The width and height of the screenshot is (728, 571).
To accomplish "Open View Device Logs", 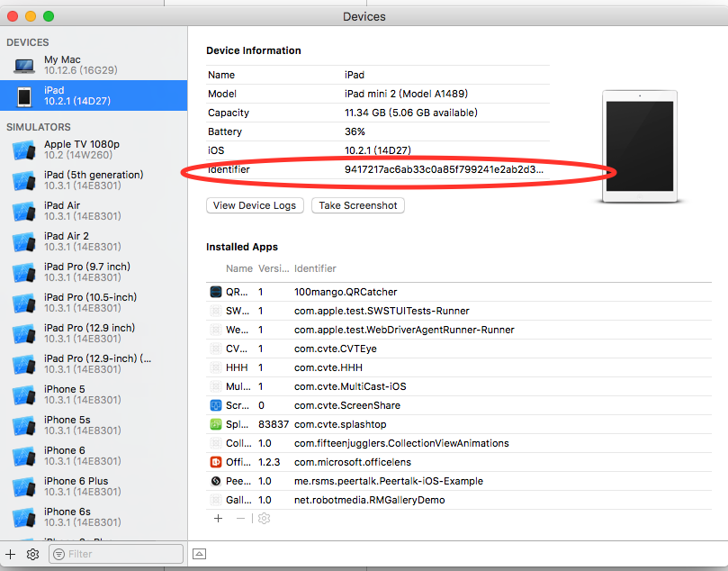I will tap(255, 205).
